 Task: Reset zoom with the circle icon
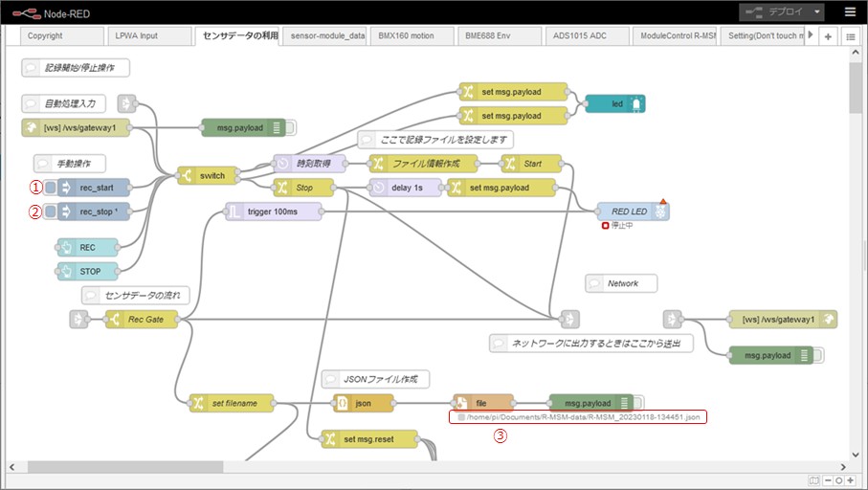click(x=838, y=480)
